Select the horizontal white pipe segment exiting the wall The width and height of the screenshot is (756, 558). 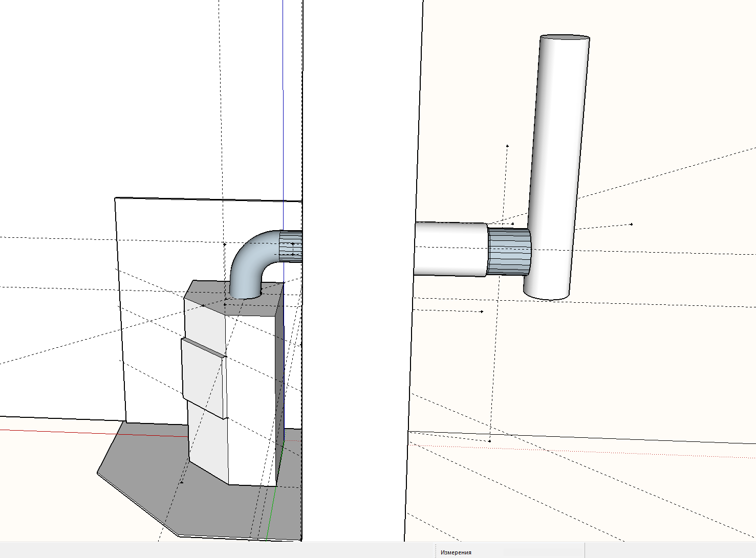pos(450,249)
